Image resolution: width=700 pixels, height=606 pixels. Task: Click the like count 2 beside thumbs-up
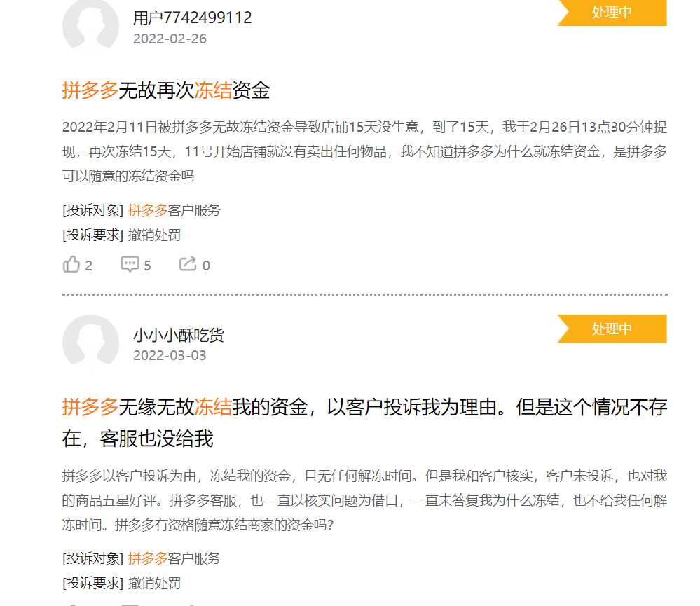coord(88,266)
